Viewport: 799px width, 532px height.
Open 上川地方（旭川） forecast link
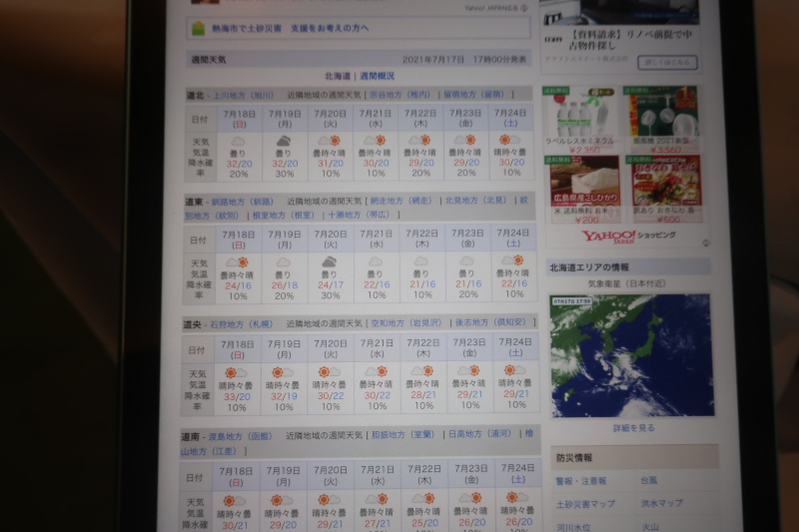point(243,94)
